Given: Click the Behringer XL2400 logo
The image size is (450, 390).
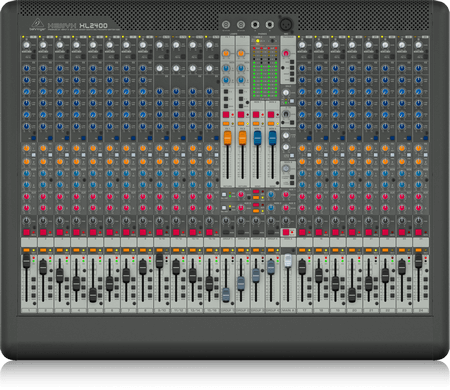Looking at the screenshot, I should pos(69,25).
